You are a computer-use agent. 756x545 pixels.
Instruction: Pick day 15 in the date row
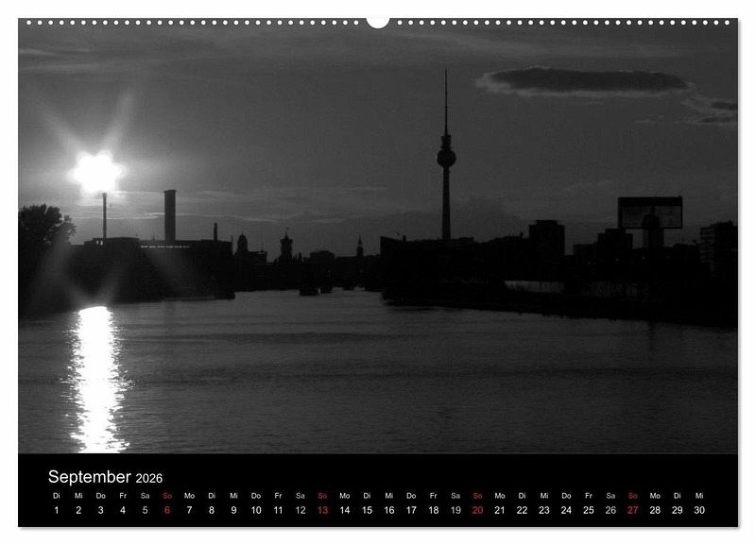click(367, 510)
